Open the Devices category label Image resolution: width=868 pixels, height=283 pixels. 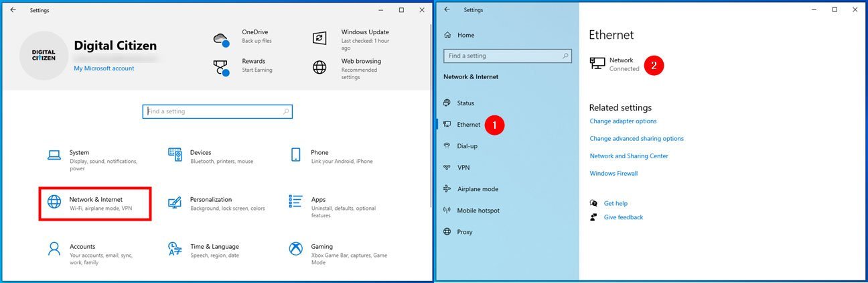point(201,153)
